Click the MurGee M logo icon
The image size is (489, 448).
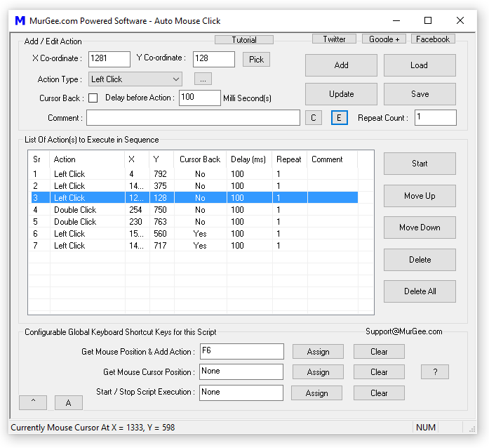pos(20,20)
